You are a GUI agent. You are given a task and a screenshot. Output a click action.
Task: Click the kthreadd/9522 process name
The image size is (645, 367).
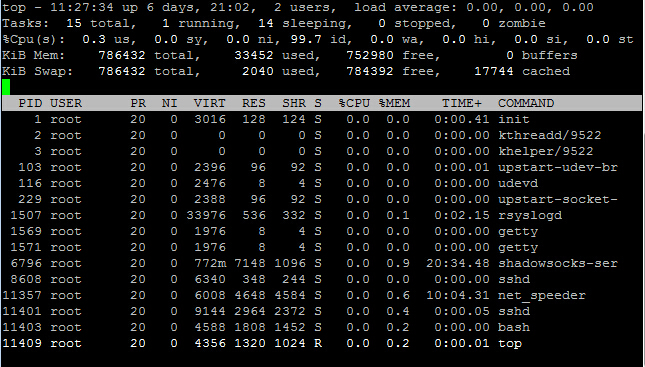click(550, 135)
